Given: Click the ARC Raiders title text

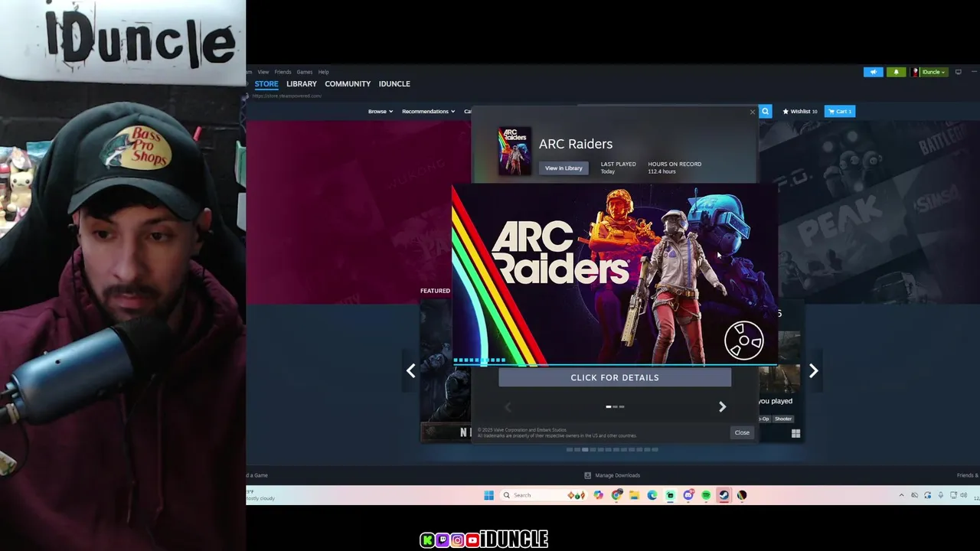Looking at the screenshot, I should [x=576, y=144].
